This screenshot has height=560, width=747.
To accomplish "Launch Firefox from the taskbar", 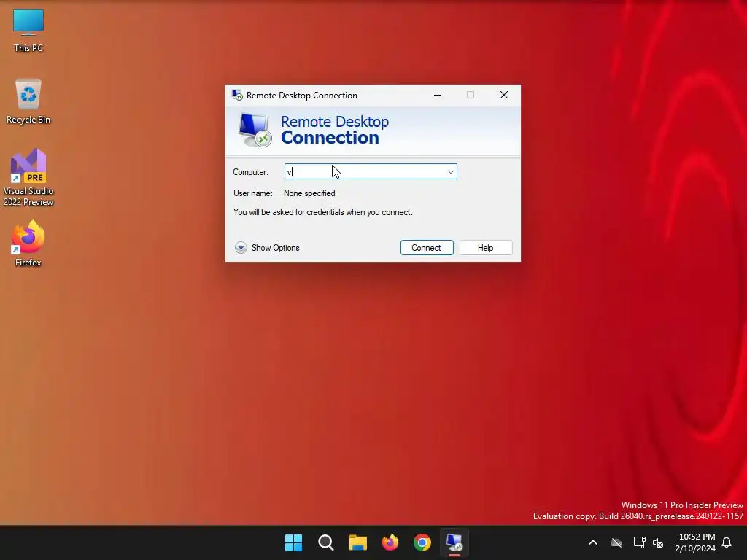I will tap(390, 542).
